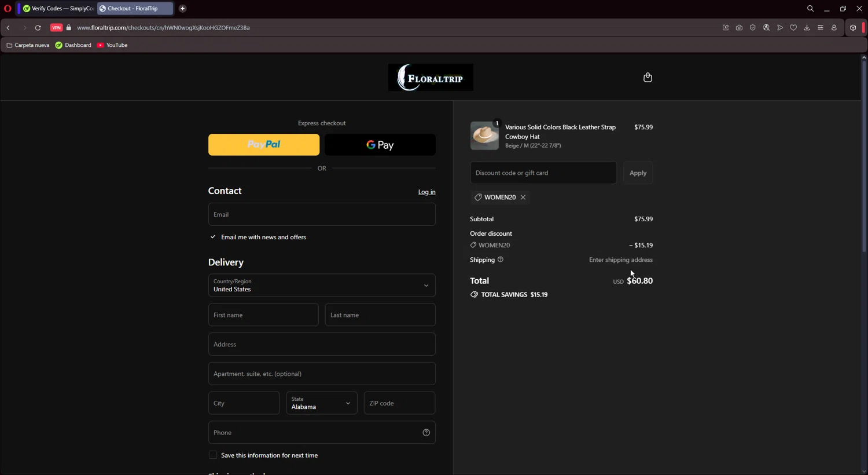Click the ZIP code field
The image size is (868, 475).
399,403
